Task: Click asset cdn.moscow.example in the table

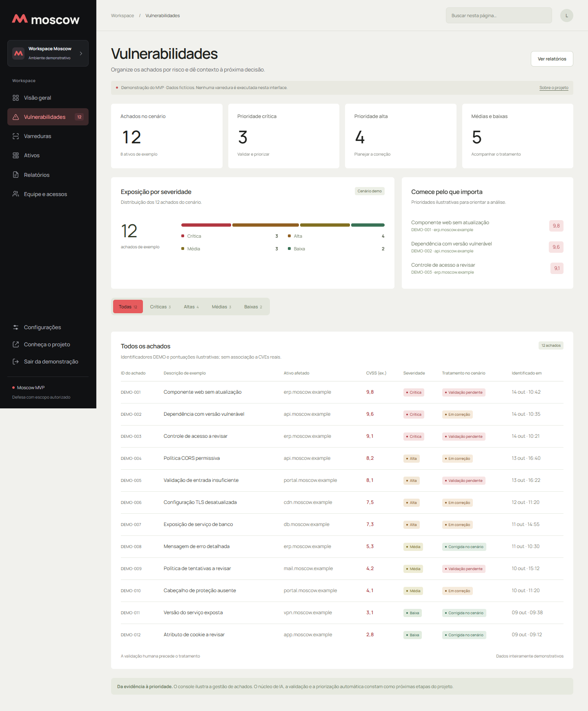Action: click(x=308, y=502)
